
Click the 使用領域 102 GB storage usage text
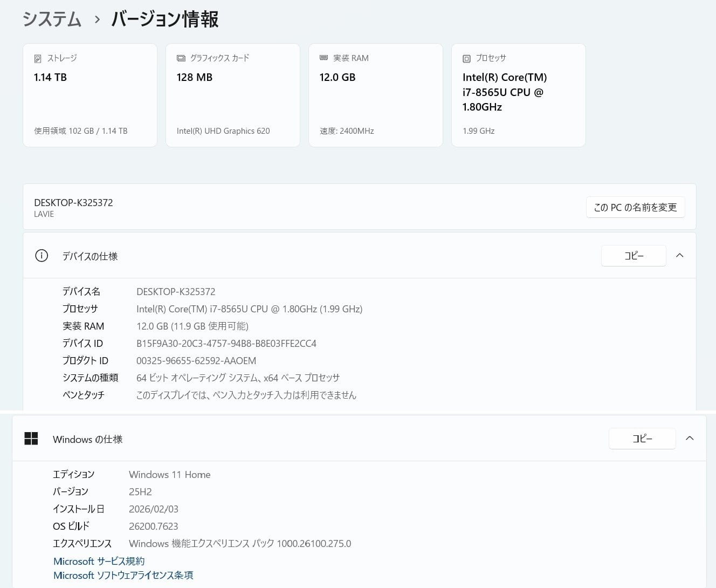81,131
